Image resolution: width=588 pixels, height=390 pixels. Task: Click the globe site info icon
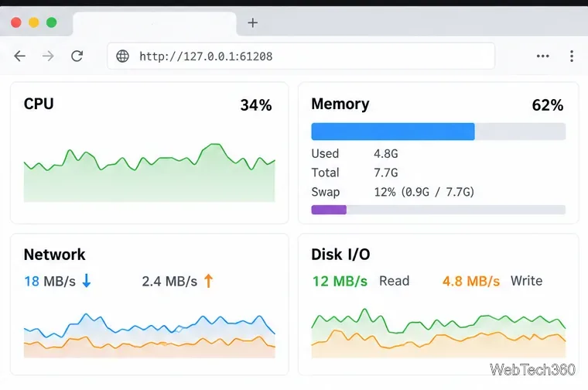(122, 56)
